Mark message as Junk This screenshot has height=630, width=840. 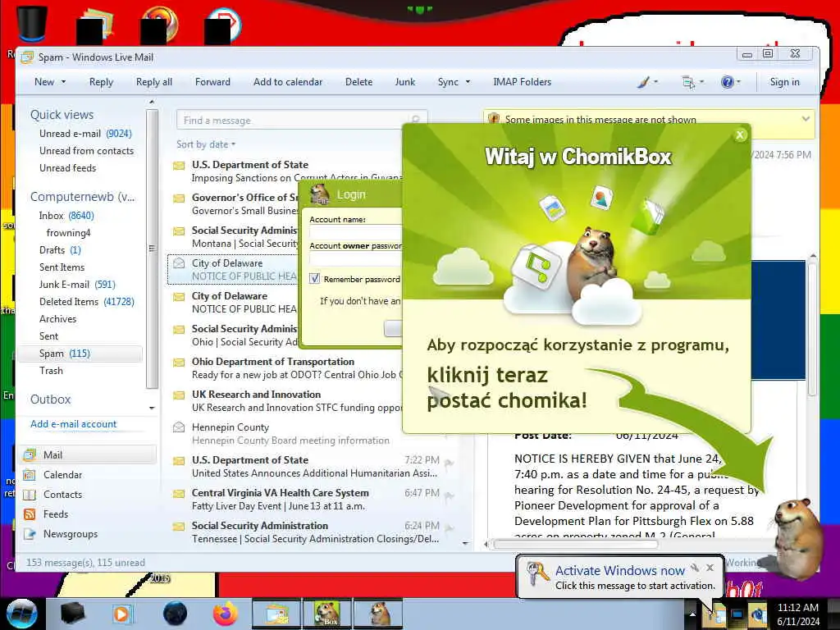[x=405, y=82]
